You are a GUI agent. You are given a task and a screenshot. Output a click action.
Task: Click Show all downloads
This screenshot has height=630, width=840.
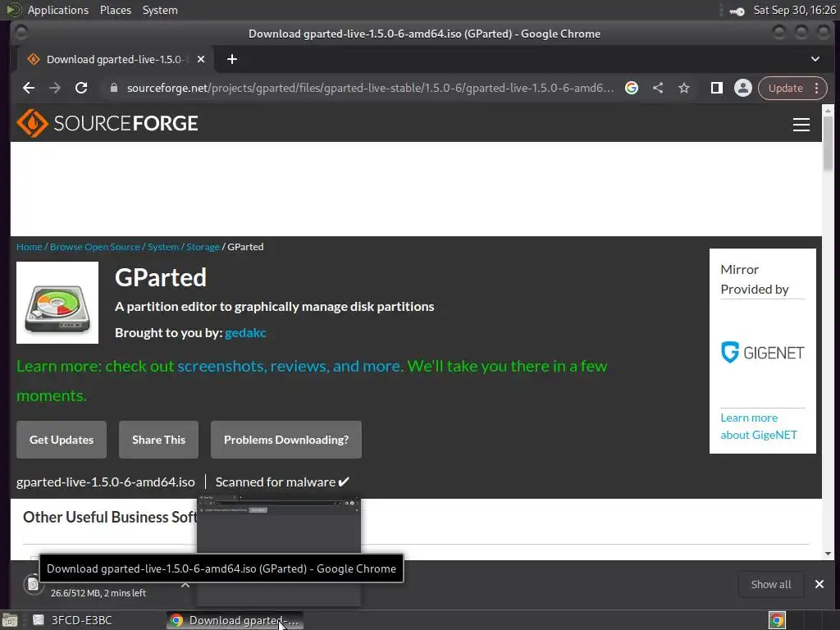[x=771, y=584]
